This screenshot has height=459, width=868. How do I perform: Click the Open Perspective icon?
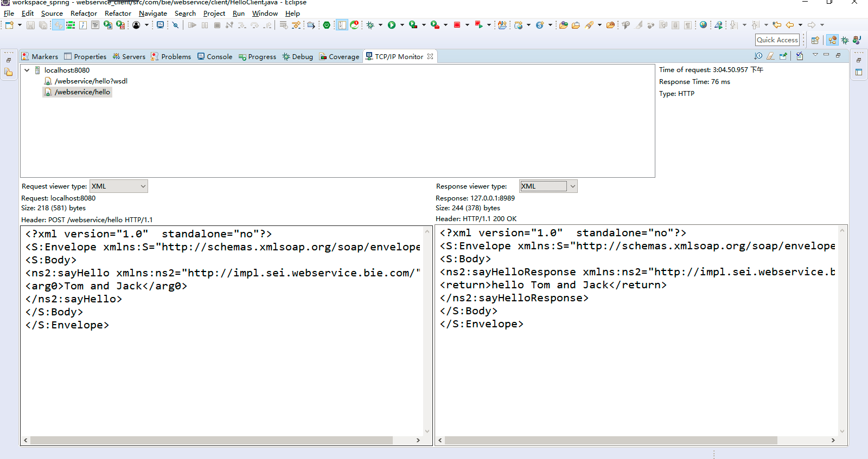pos(815,40)
